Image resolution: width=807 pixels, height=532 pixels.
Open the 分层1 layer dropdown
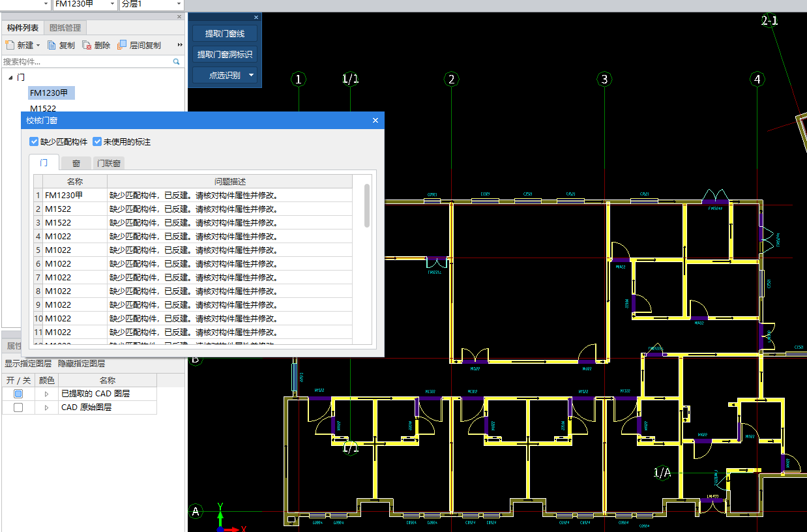point(179,5)
